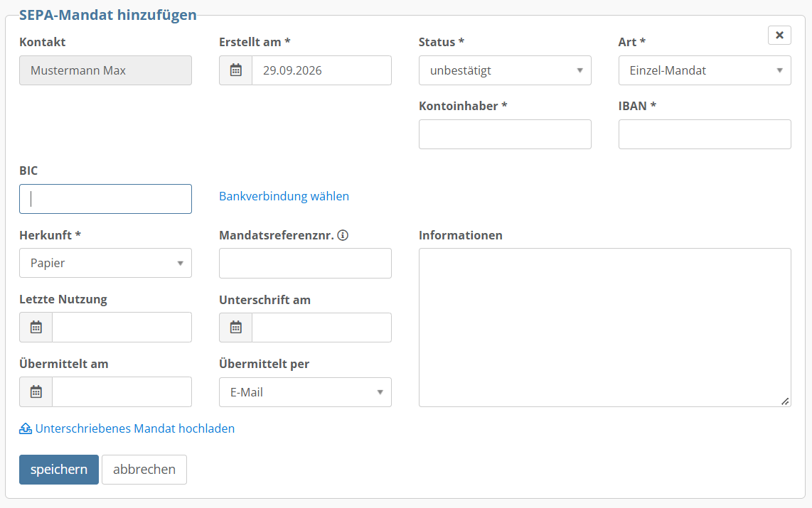Open the Art dropdown showing Einzel-Mandat
812x508 pixels.
click(x=705, y=70)
